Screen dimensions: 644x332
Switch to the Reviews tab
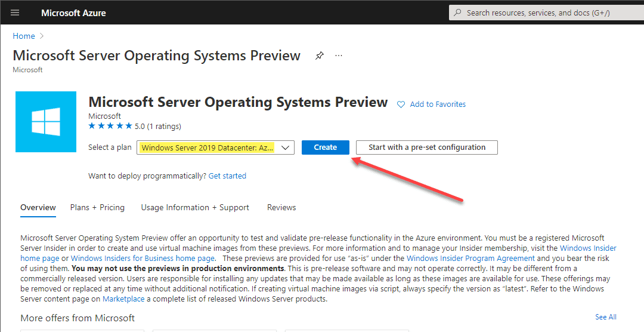tap(281, 207)
